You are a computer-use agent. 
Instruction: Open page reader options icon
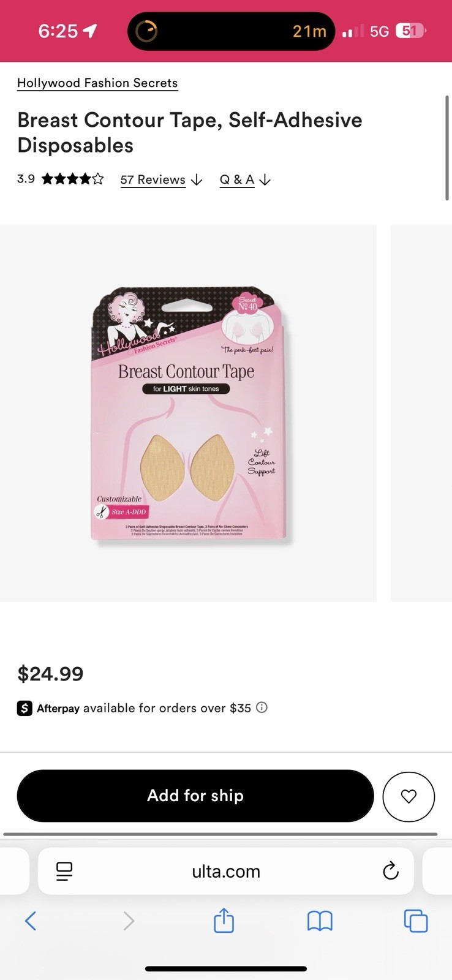pyautogui.click(x=64, y=871)
